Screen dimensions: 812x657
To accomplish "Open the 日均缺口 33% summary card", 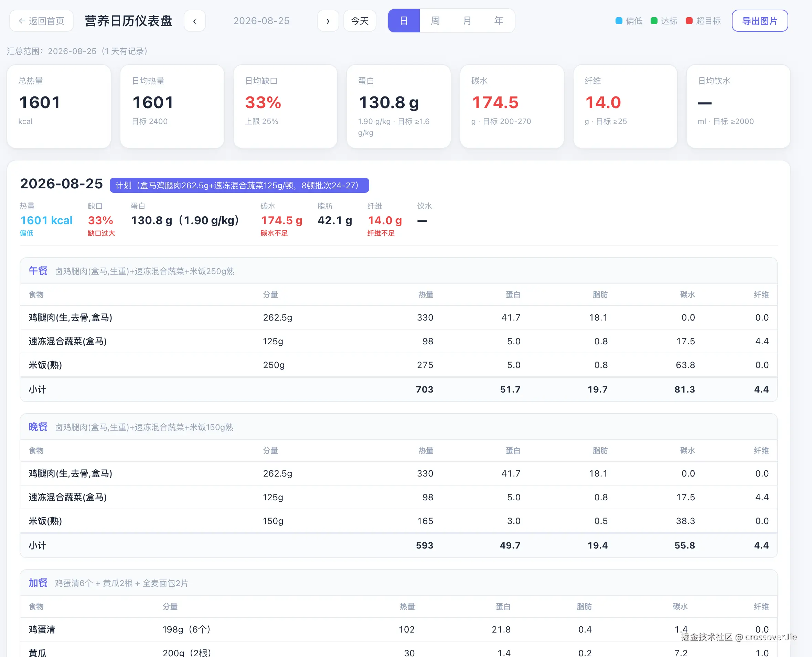I will tap(285, 106).
